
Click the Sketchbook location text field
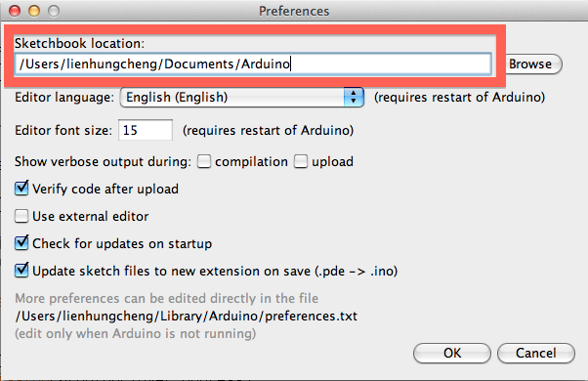pos(253,63)
